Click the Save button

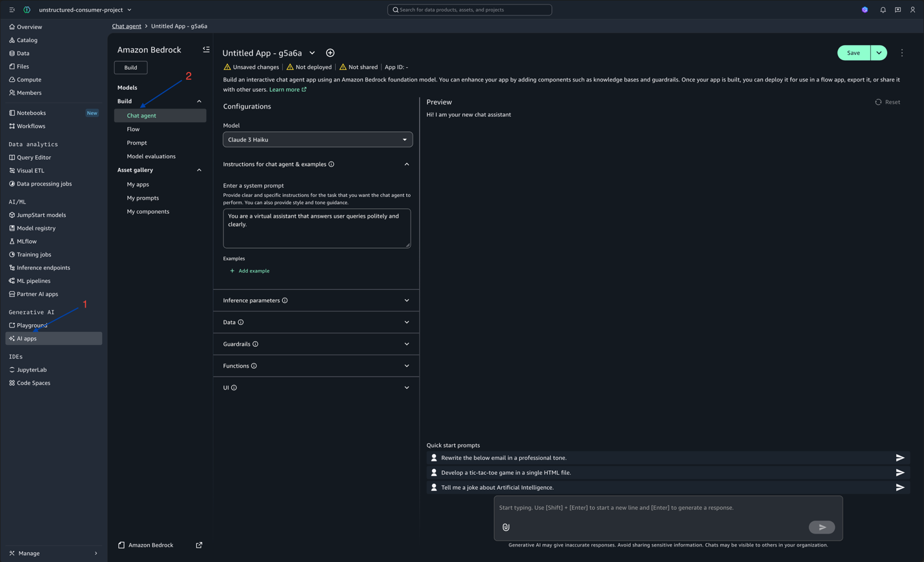(x=854, y=53)
